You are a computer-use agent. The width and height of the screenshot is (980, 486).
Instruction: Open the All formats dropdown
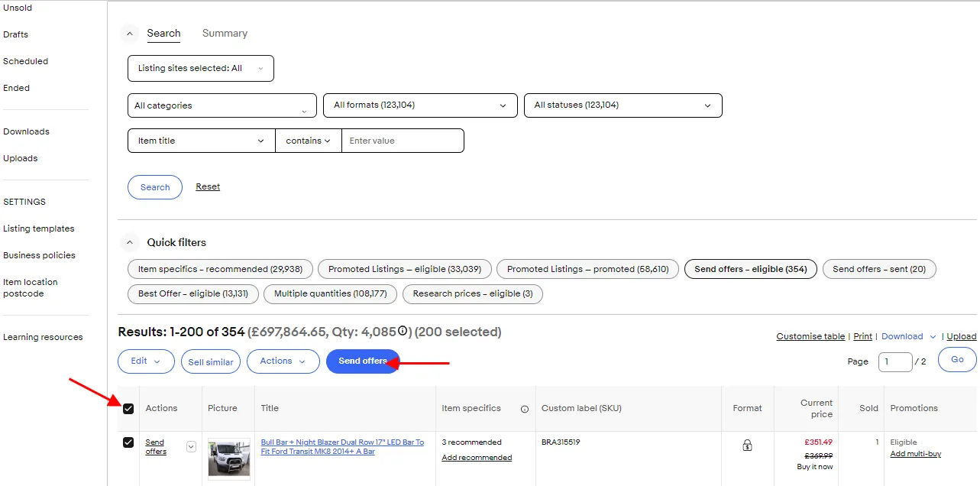[421, 105]
